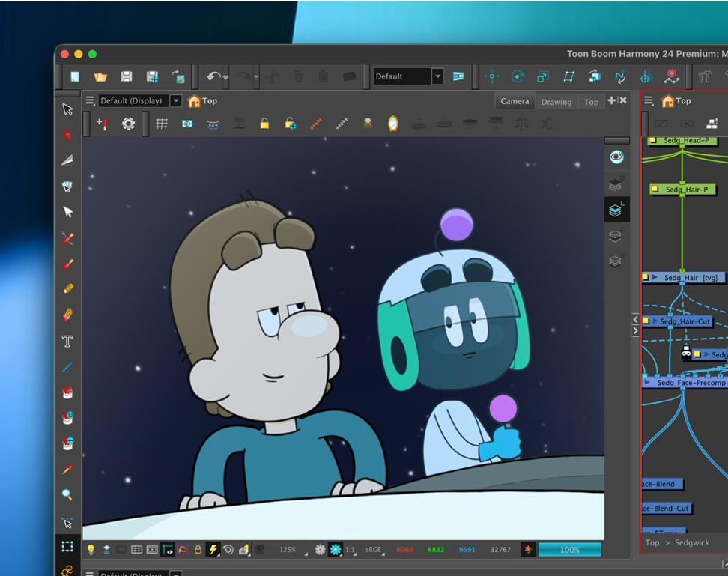
Task: Switch to the Camera view tab
Action: (515, 101)
